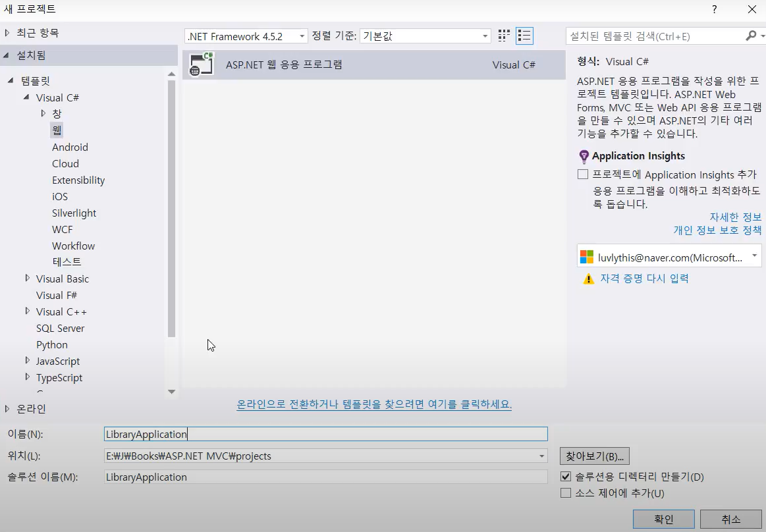
Task: Click the credential warning triangle icon
Action: tap(589, 279)
